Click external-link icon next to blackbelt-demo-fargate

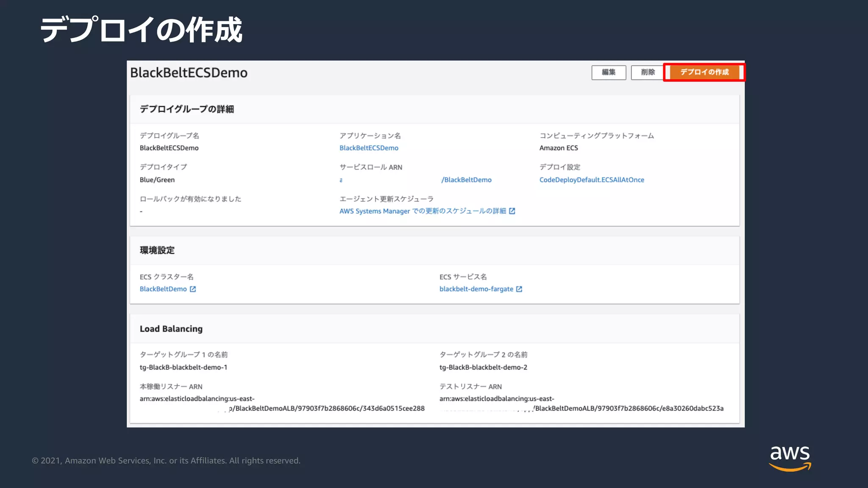tap(519, 289)
